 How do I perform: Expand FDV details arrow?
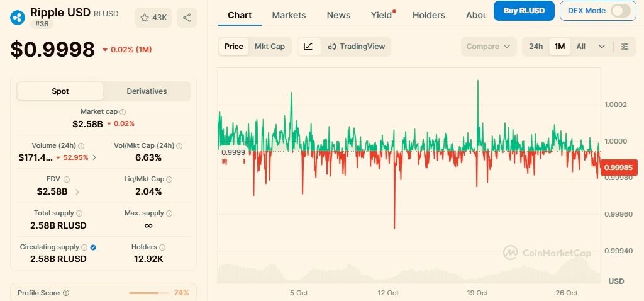[x=77, y=191]
